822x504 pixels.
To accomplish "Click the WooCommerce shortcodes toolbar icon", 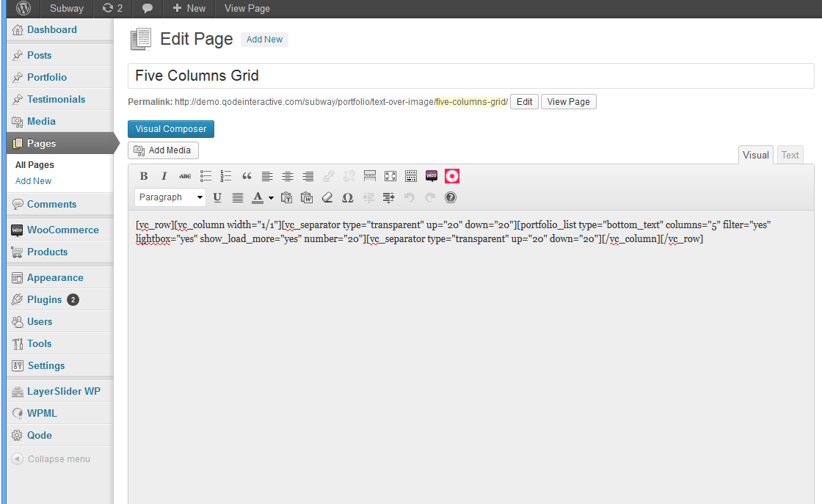I will pyautogui.click(x=432, y=176).
